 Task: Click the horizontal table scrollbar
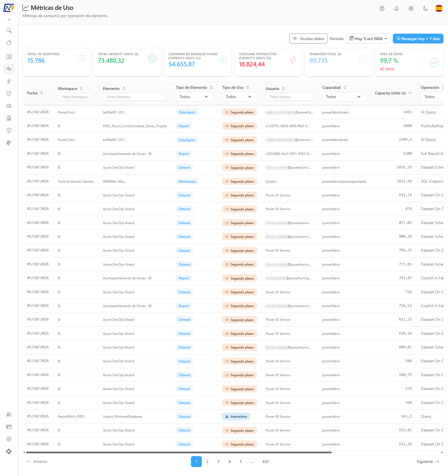(179, 452)
